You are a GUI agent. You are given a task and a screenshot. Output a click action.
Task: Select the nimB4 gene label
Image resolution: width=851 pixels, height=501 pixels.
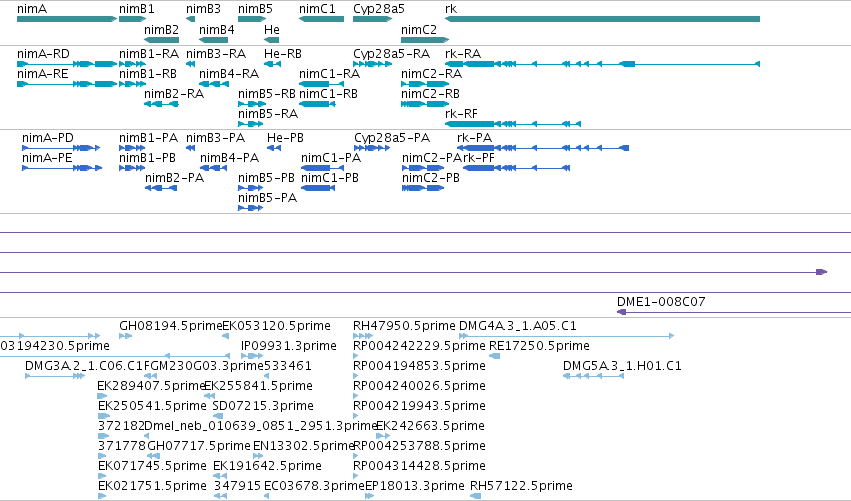pyautogui.click(x=217, y=30)
